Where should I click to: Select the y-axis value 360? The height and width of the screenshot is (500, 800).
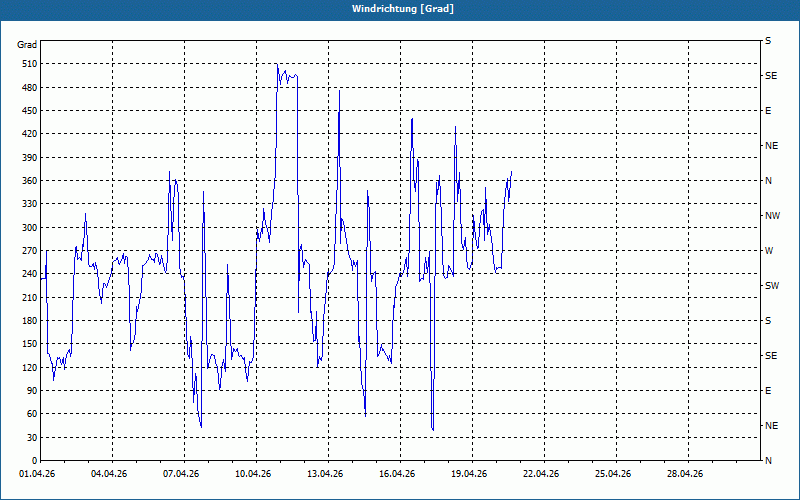pyautogui.click(x=30, y=181)
